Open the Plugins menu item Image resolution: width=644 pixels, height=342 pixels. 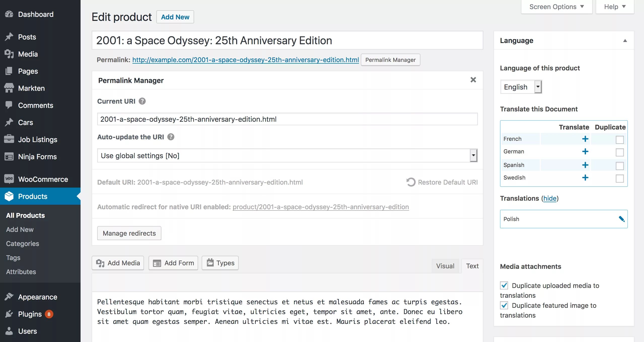click(30, 314)
